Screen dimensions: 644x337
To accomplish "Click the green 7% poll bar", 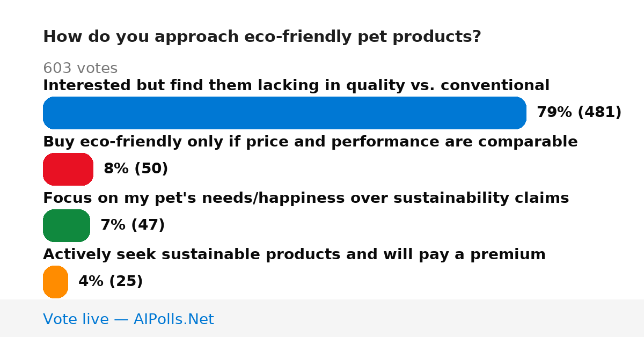I will [67, 225].
